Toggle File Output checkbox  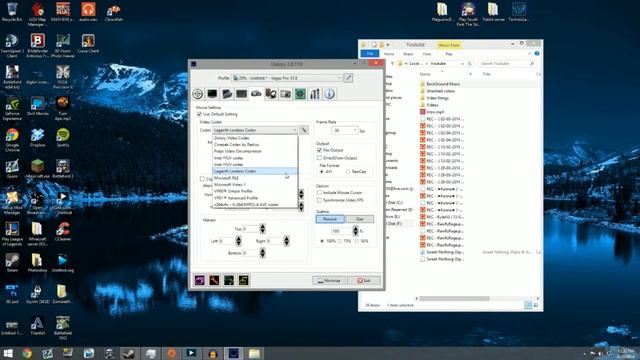tap(319, 150)
